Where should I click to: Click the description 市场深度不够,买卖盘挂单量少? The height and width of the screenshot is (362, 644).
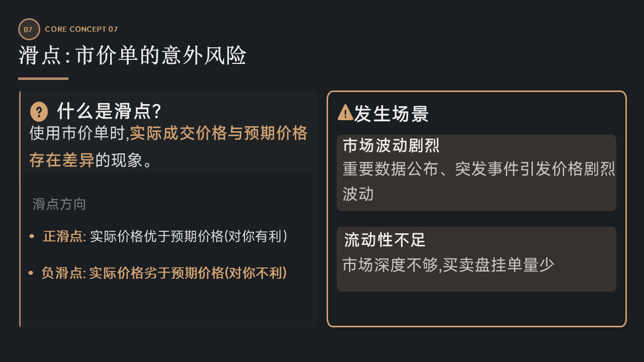click(x=448, y=265)
